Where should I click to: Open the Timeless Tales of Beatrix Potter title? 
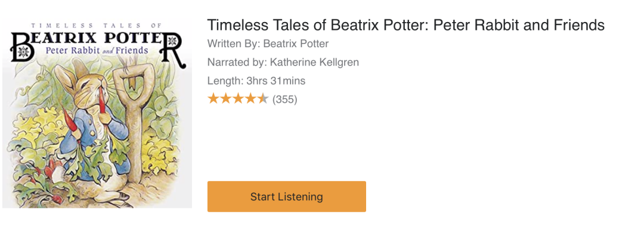point(406,26)
